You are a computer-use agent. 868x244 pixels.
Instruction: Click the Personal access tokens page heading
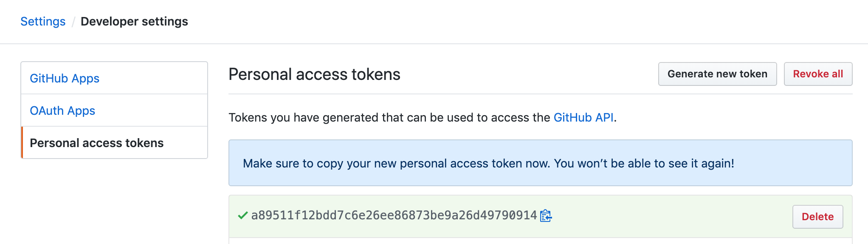point(314,74)
